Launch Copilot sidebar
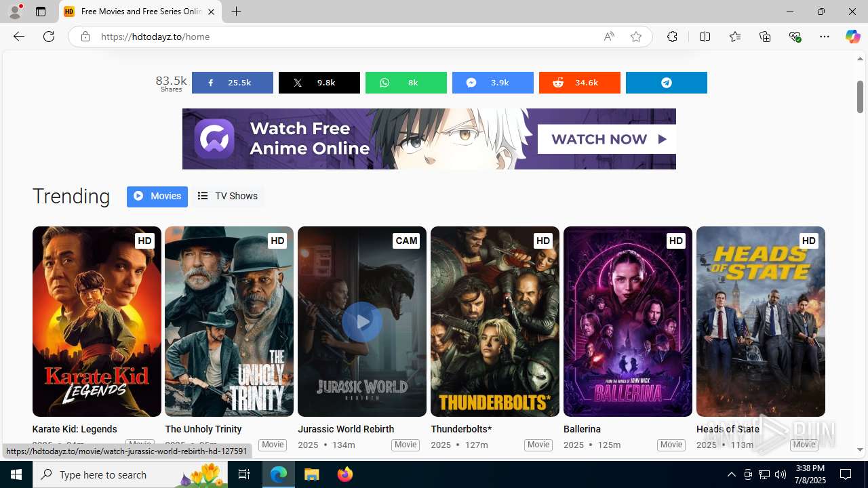The height and width of the screenshot is (488, 868). click(x=852, y=37)
